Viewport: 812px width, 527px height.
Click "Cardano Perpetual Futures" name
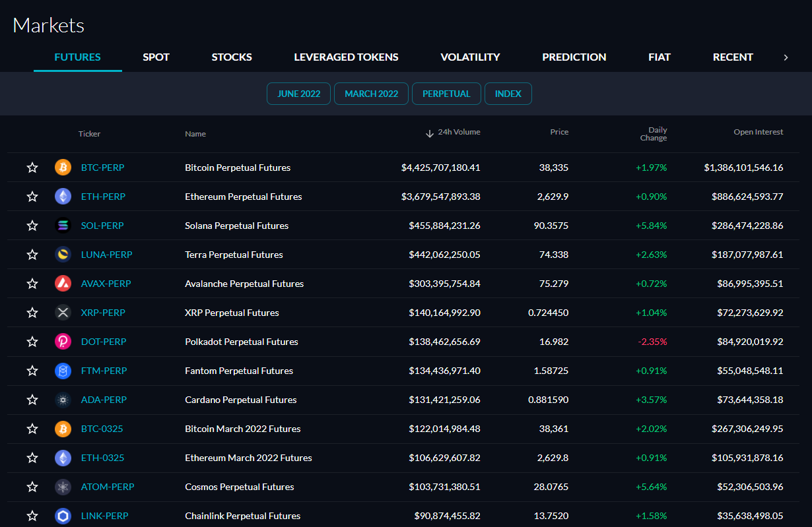click(241, 400)
